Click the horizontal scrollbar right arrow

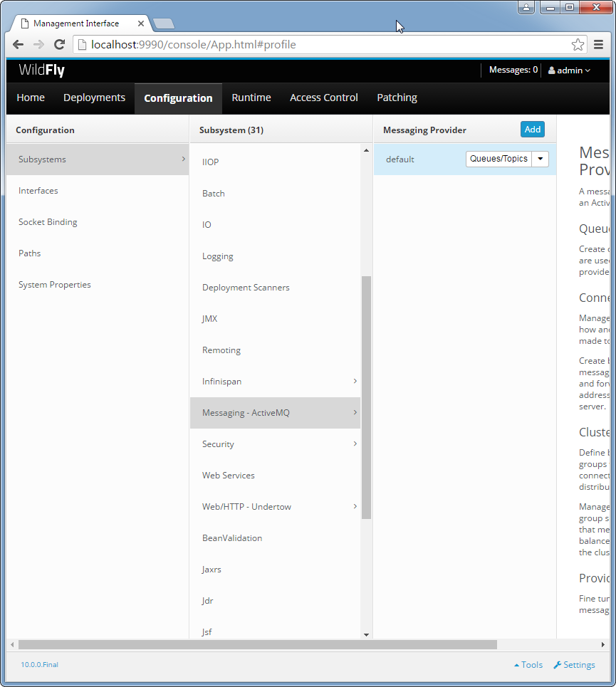tap(603, 644)
